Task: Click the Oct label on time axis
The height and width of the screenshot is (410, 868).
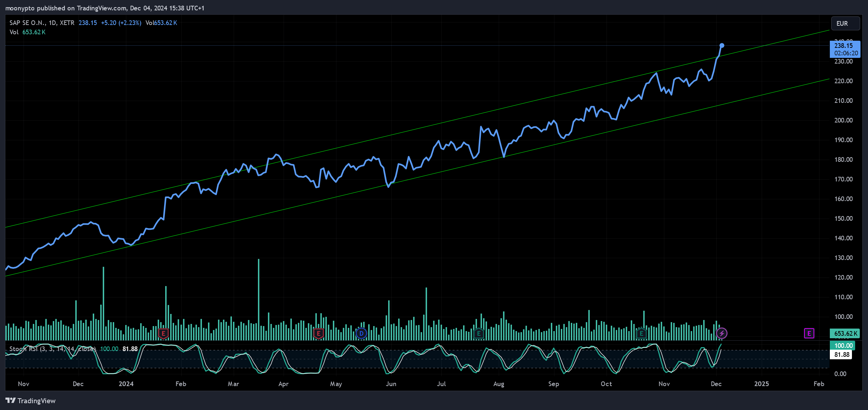Action: 606,384
